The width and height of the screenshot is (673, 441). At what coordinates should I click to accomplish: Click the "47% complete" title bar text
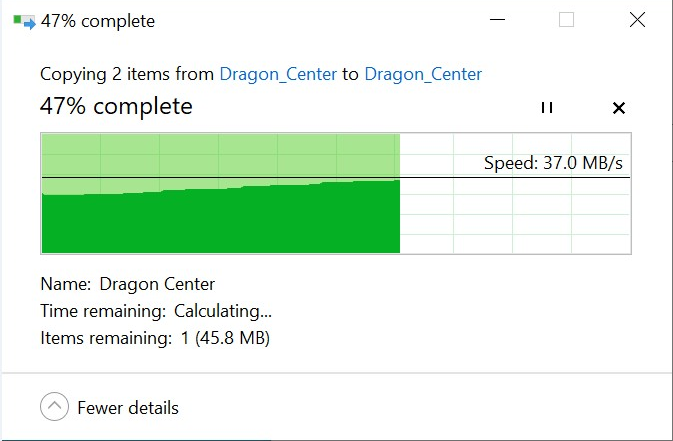tap(98, 21)
